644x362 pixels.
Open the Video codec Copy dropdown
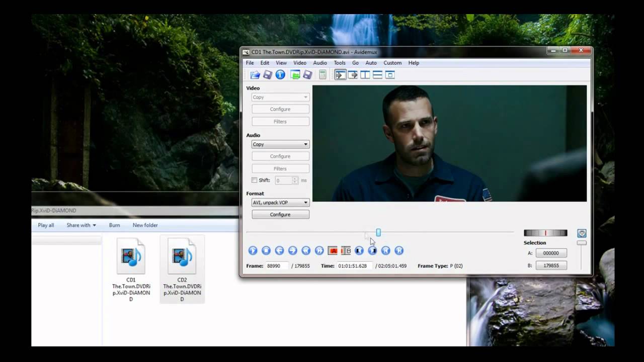pos(280,97)
